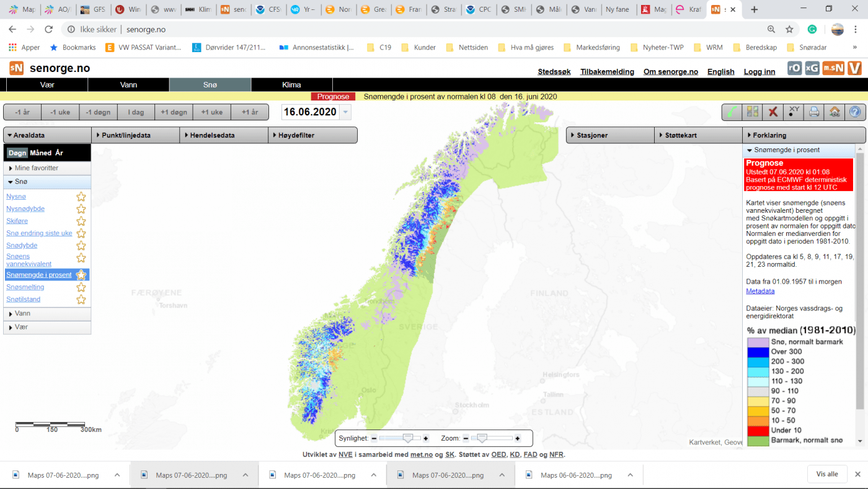Switch language via English link
868x489 pixels.
point(721,72)
